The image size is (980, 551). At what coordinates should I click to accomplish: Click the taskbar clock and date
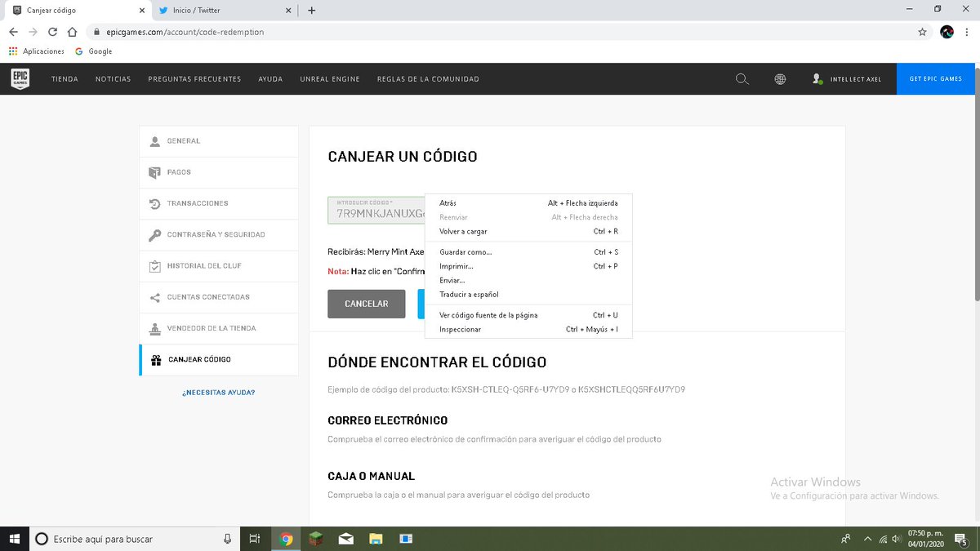(925, 539)
